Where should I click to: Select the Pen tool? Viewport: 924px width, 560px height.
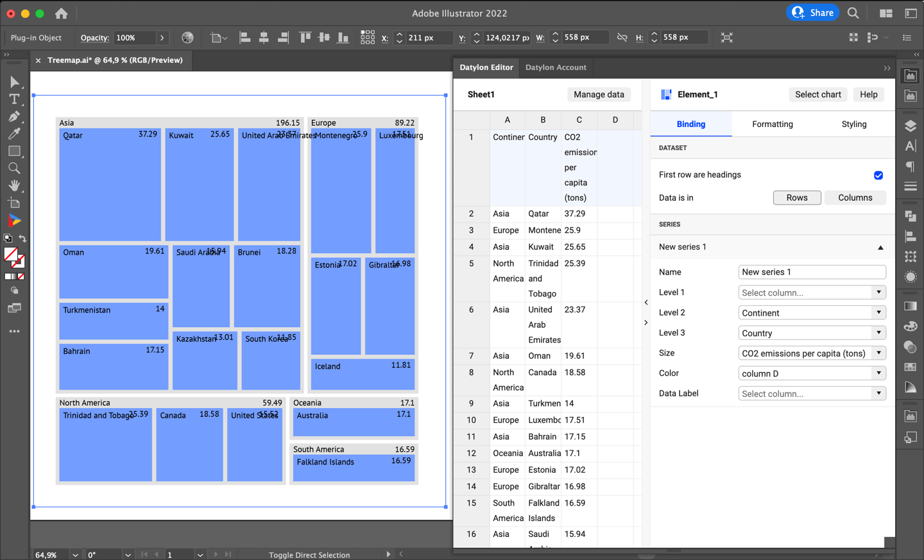[x=14, y=116]
